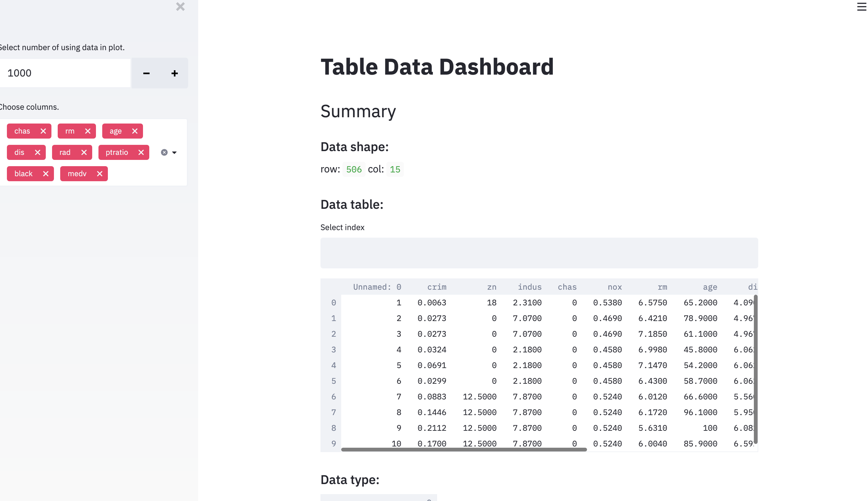868x501 pixels.
Task: Decrease the plot data number
Action: click(x=146, y=73)
